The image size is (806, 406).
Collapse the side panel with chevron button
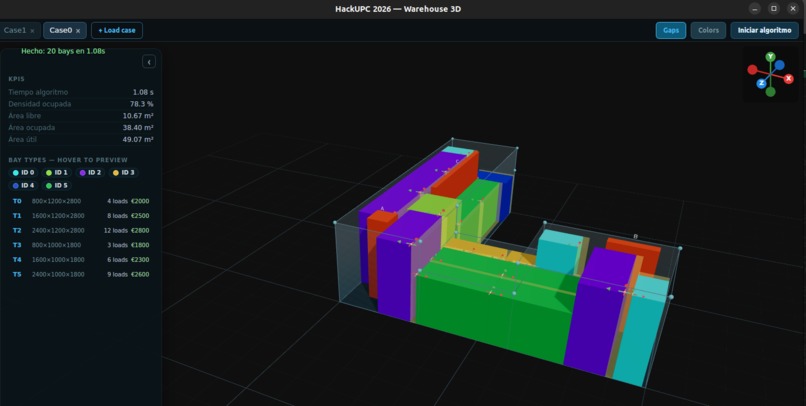coord(149,62)
